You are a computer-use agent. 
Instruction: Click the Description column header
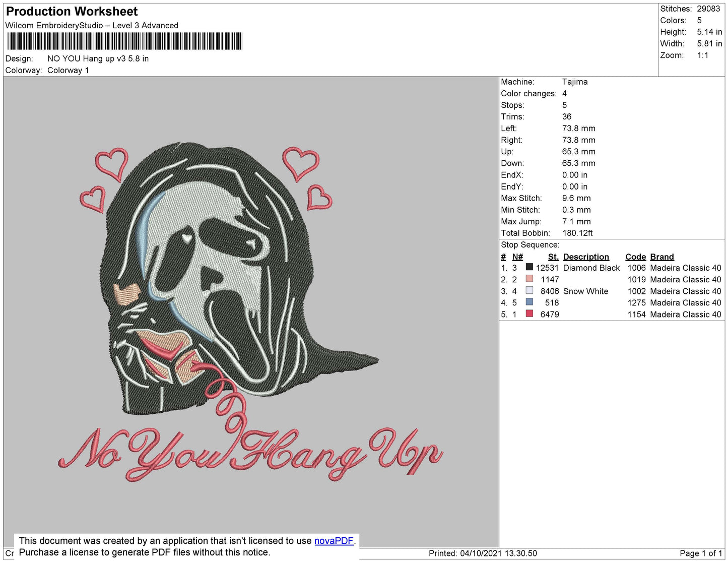586,257
